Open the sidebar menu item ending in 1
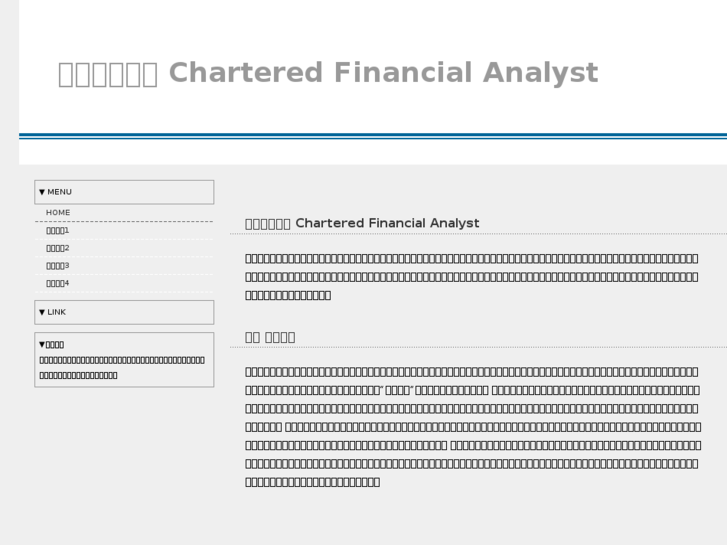Viewport: 727px width, 545px height. 57,230
